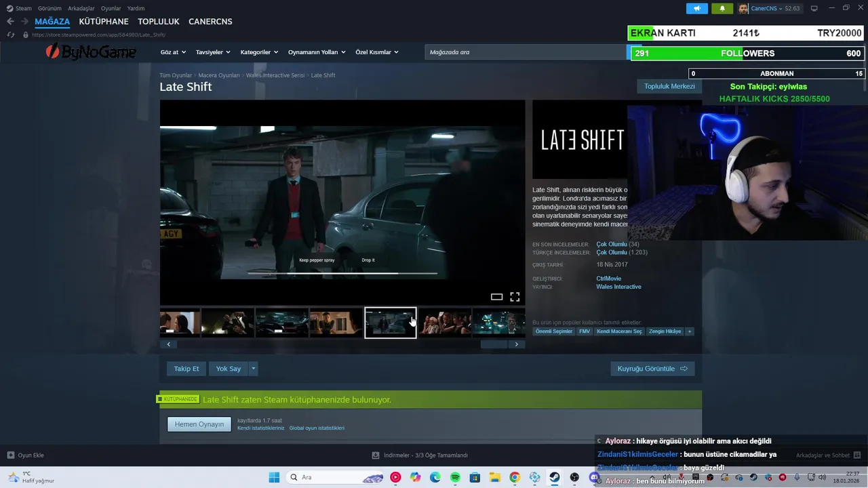Click the video playback progress bar
This screenshot has height=488, width=868.
[x=342, y=273]
